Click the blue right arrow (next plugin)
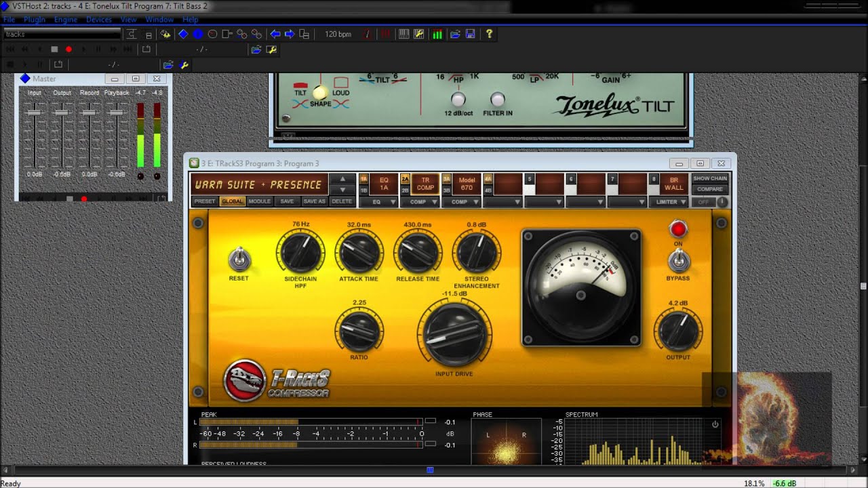Screen dimensions: 868x488 290,34
